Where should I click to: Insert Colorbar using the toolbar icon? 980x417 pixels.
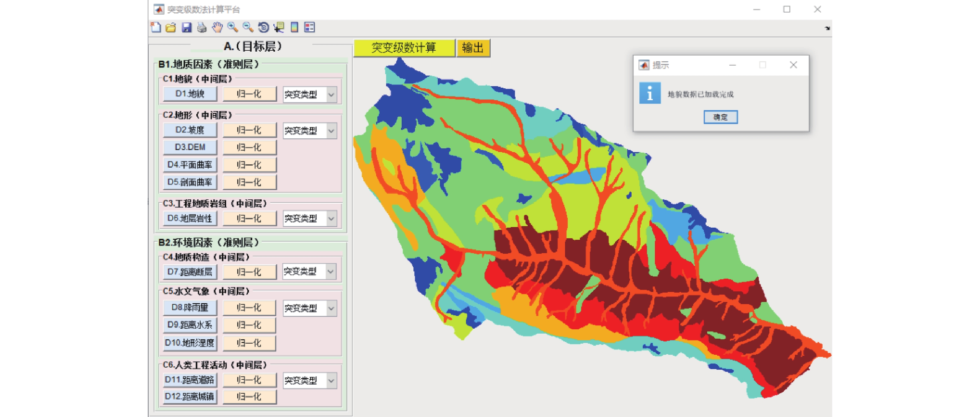(294, 27)
